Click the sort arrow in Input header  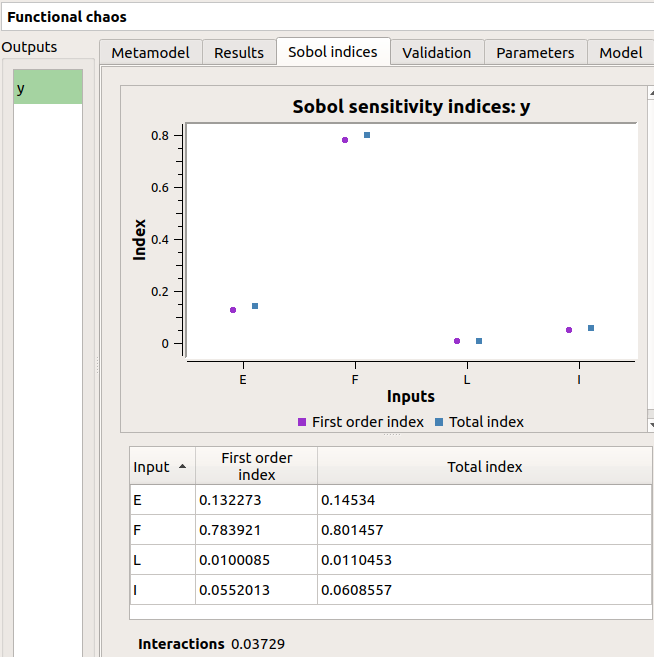(x=182, y=467)
